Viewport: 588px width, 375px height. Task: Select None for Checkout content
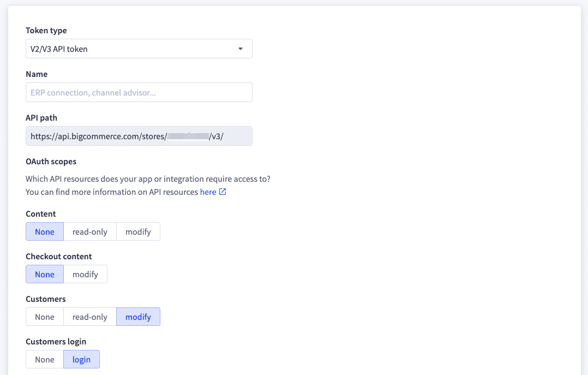(x=44, y=274)
